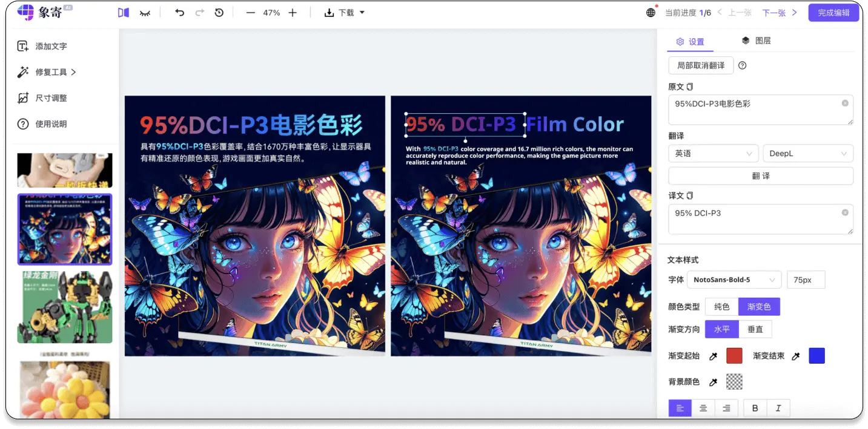Copy the 译文 translated text

(690, 196)
